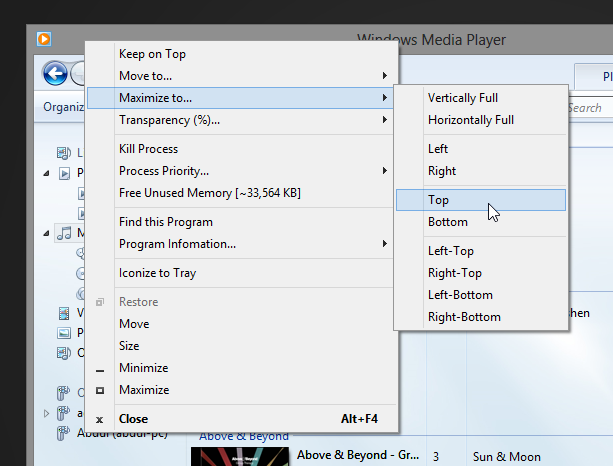Pick Left in the maximize submenu

pyautogui.click(x=481, y=149)
